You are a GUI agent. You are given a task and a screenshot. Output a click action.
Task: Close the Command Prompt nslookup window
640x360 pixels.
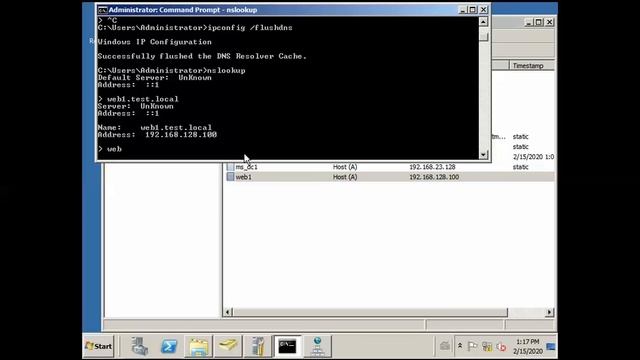pyautogui.click(x=483, y=10)
